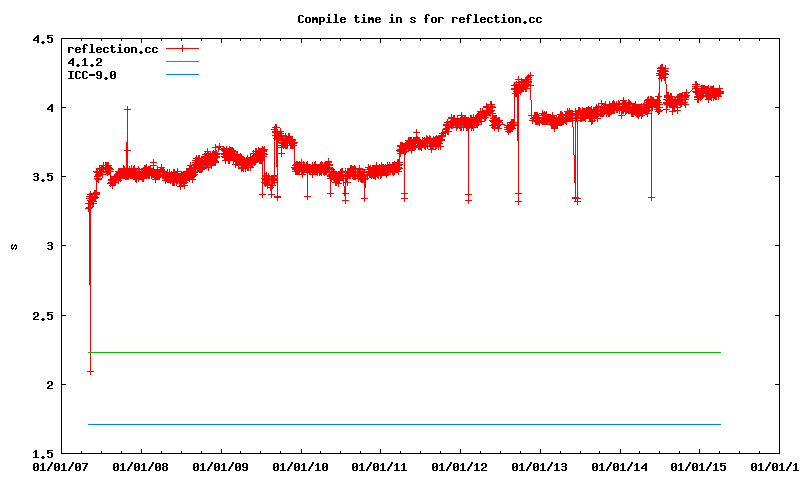Click the green 4.1.2 horizontal baseline
800x480 pixels.
click(x=400, y=352)
